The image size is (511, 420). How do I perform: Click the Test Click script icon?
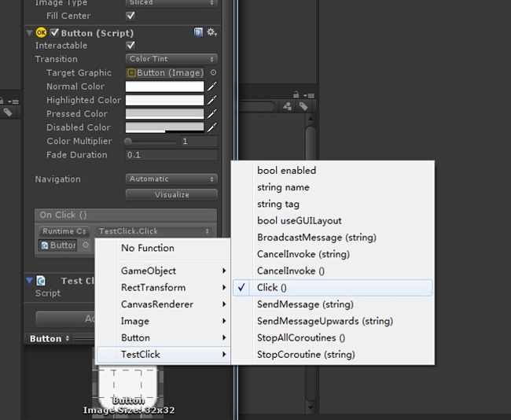(41, 281)
